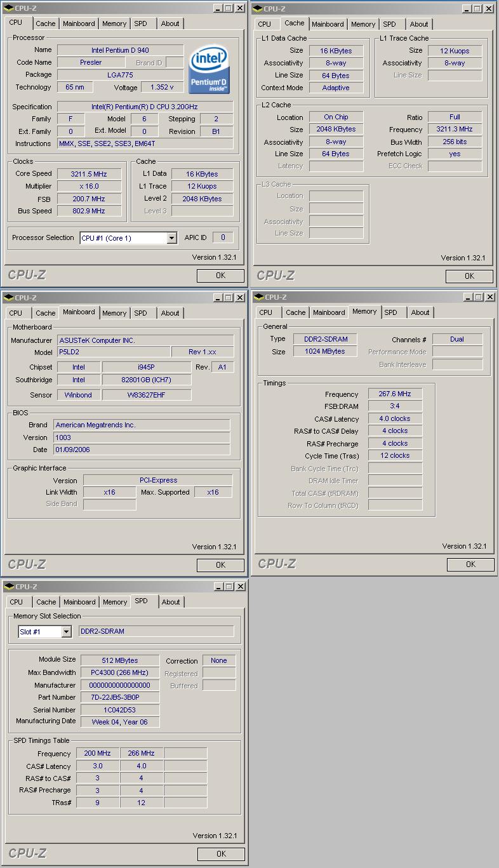
Task: Open the About tab in the CPU window
Action: (170, 23)
